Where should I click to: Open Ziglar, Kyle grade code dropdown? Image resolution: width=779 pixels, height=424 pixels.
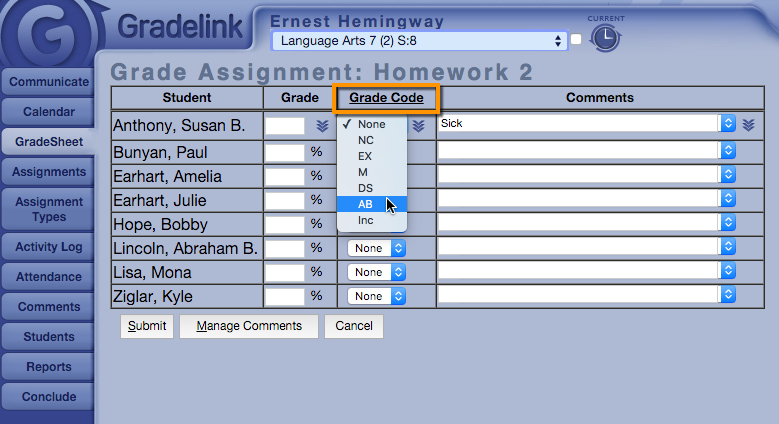click(x=376, y=296)
